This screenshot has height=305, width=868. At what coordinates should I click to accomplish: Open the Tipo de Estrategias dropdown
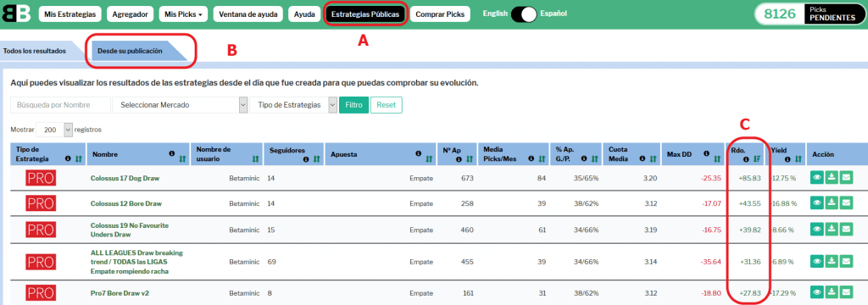point(293,104)
